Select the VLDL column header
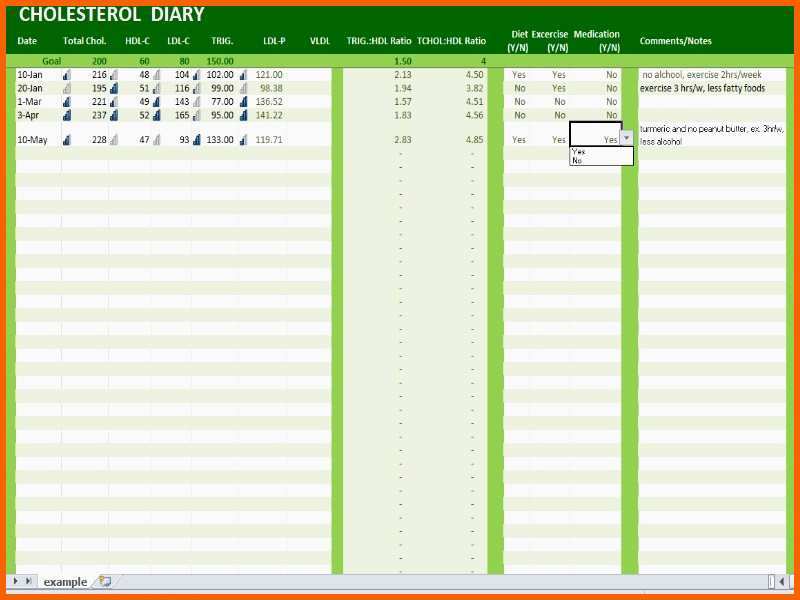The height and width of the screenshot is (600, 800). (320, 41)
